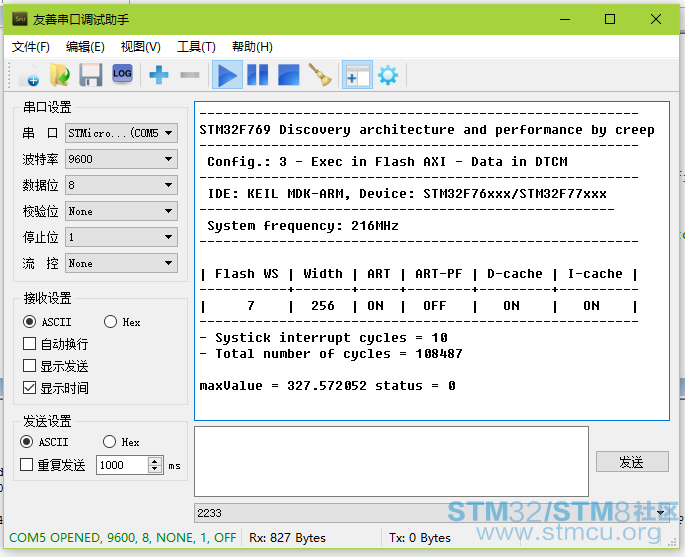Click the gray minus icon
Screen dimensions: 685x557
(190, 75)
